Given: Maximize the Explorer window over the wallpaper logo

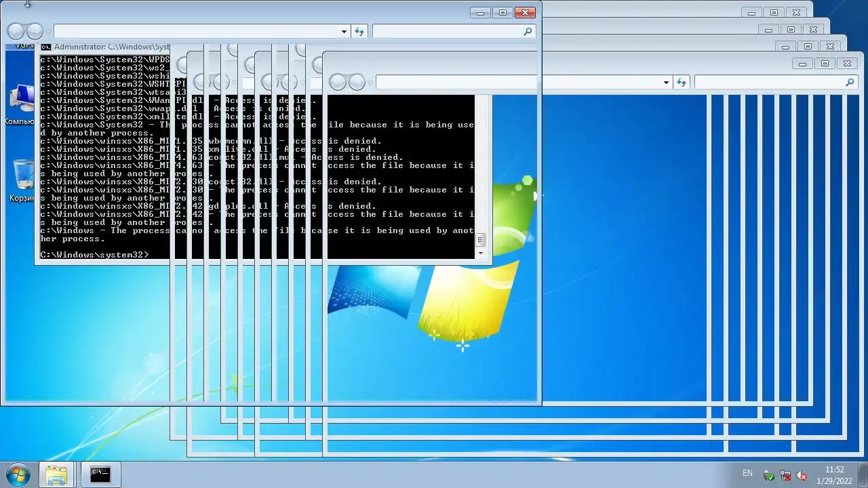Looking at the screenshot, I should click(825, 64).
